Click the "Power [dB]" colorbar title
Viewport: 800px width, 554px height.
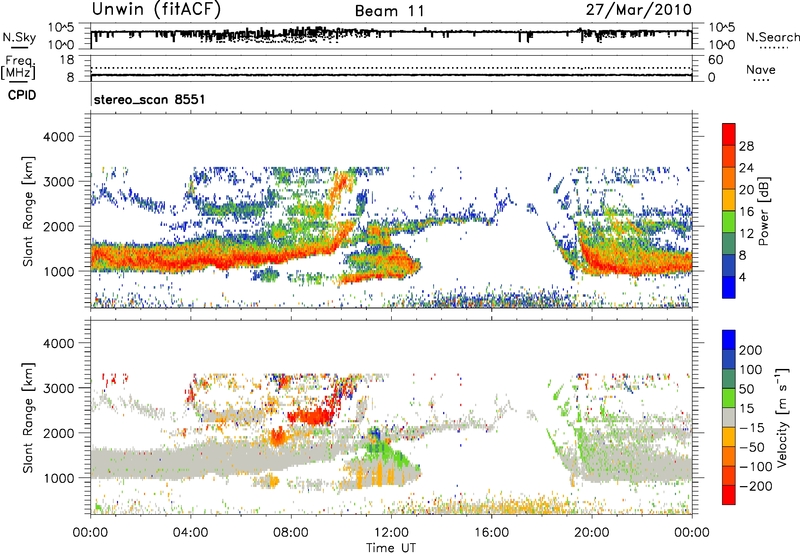763,211
